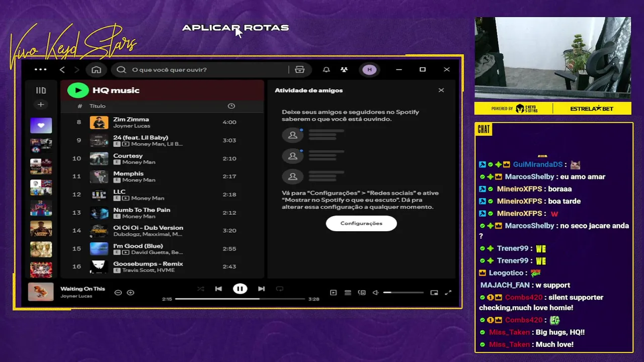Click username GuiMirandaDS in the chat
This screenshot has width=644, height=362.
[x=537, y=164]
